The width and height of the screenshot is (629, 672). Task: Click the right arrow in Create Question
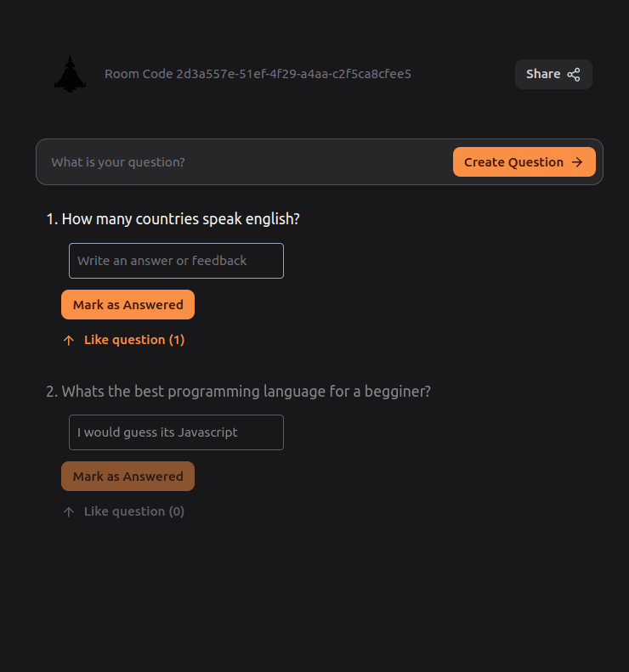pyautogui.click(x=577, y=162)
